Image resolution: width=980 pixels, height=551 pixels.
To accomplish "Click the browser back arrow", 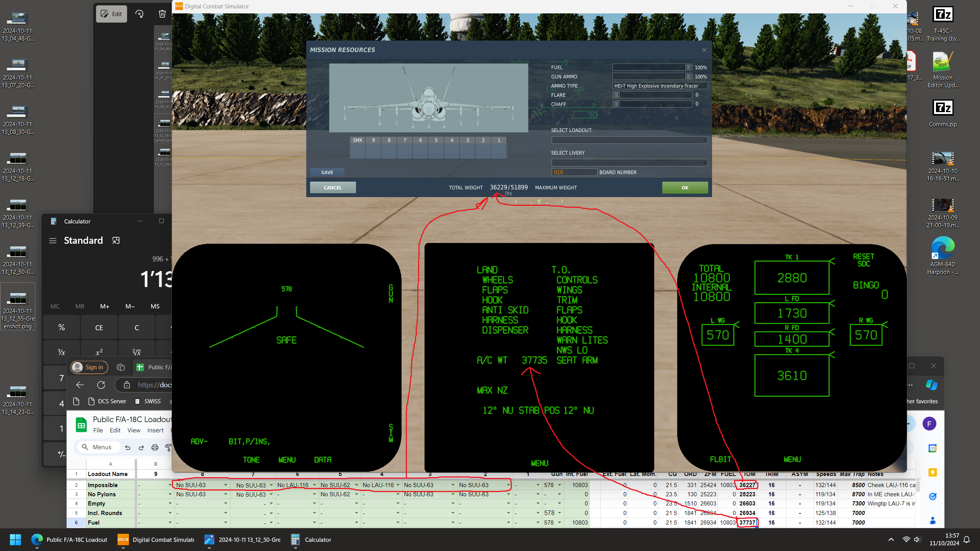I will [80, 385].
